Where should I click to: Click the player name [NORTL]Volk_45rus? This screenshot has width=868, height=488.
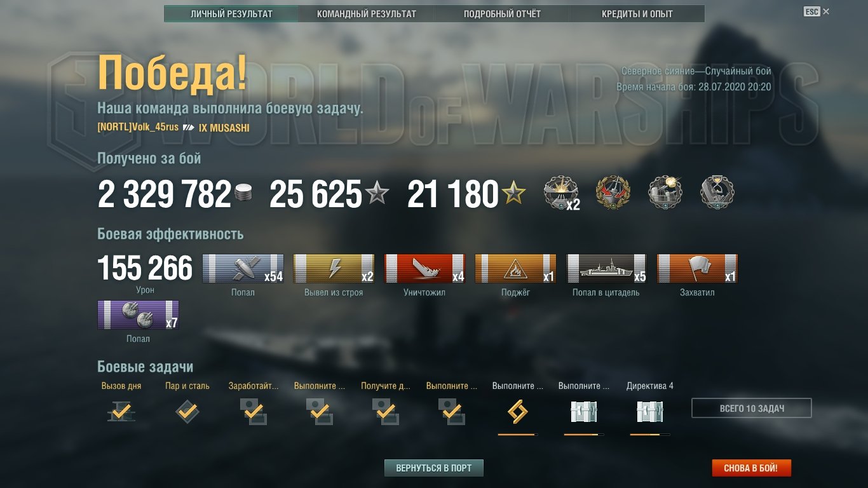(138, 127)
